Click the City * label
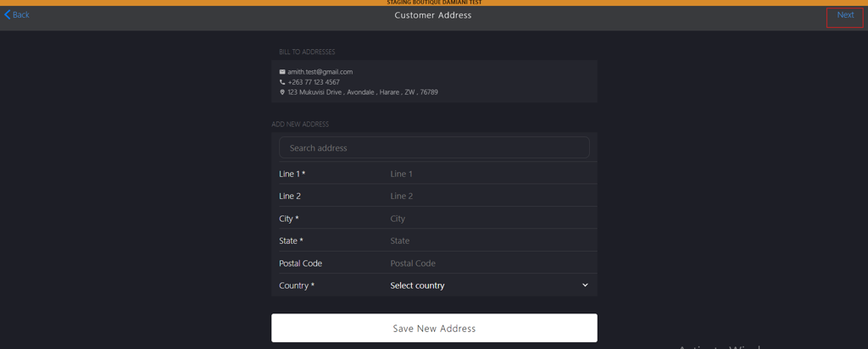This screenshot has height=349, width=868. pyautogui.click(x=289, y=219)
